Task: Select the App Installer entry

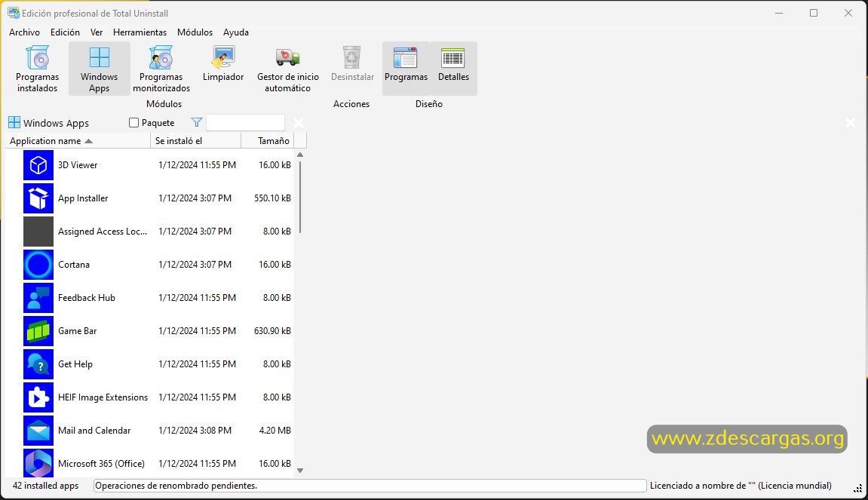Action: (x=83, y=198)
